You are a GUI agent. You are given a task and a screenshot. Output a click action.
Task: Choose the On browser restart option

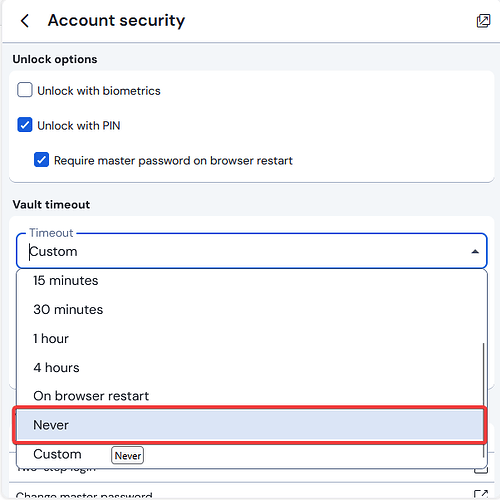[252, 396]
